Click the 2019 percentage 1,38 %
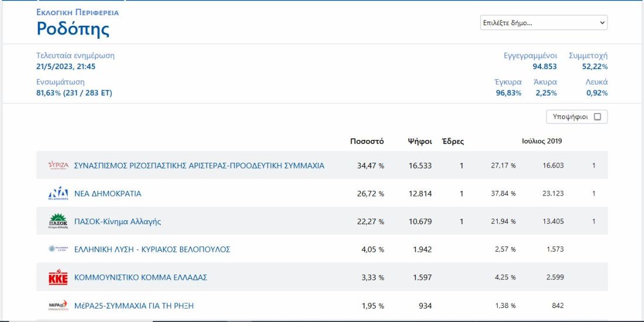644x322 pixels. [x=505, y=306]
